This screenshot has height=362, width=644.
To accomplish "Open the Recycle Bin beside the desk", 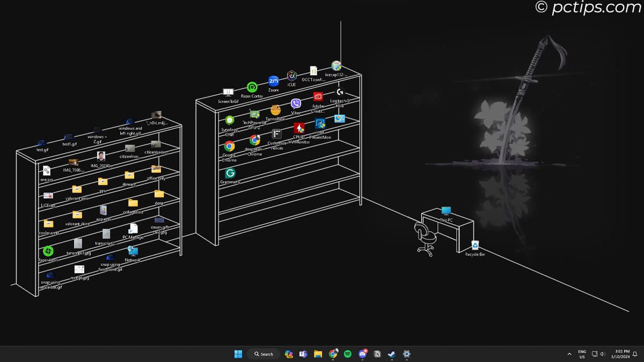I will click(474, 245).
